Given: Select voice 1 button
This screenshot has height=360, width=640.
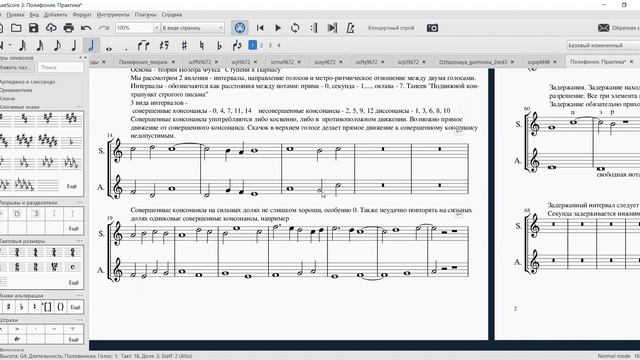Looking at the screenshot, I should (x=252, y=45).
